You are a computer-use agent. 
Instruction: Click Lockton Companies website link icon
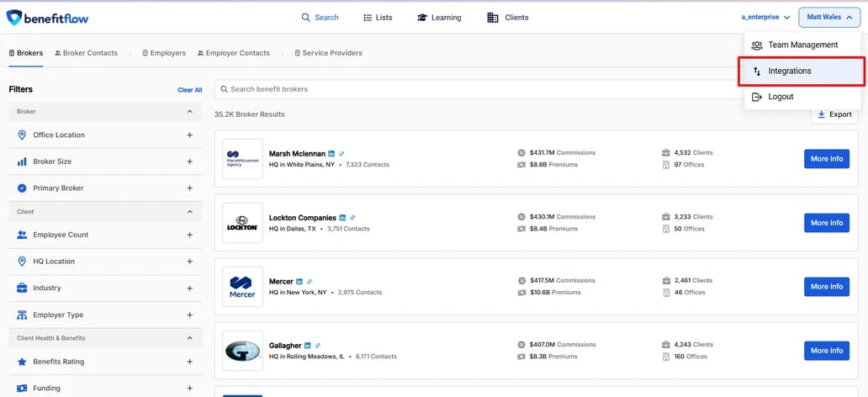click(352, 218)
